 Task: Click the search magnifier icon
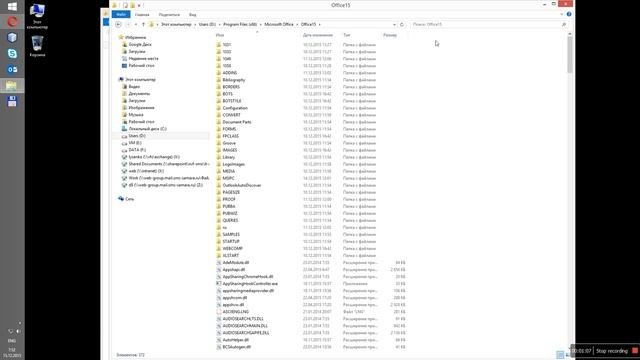(564, 24)
